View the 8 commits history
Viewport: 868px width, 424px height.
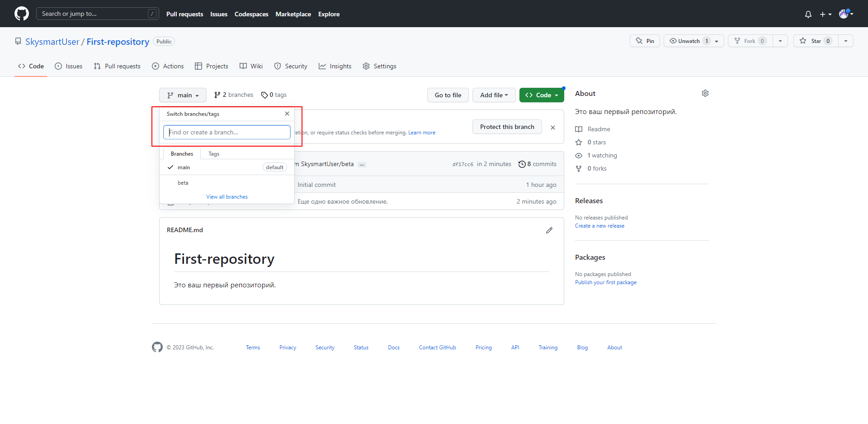pyautogui.click(x=538, y=164)
